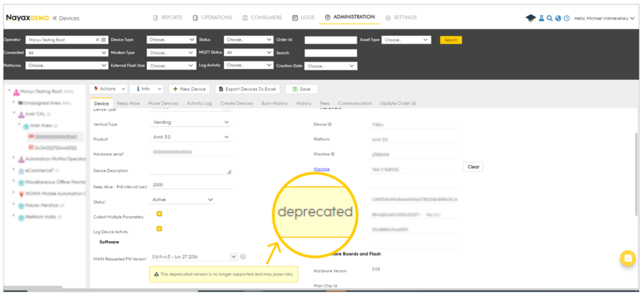Open the REPORTS menu
644x297 pixels.
pos(167,18)
